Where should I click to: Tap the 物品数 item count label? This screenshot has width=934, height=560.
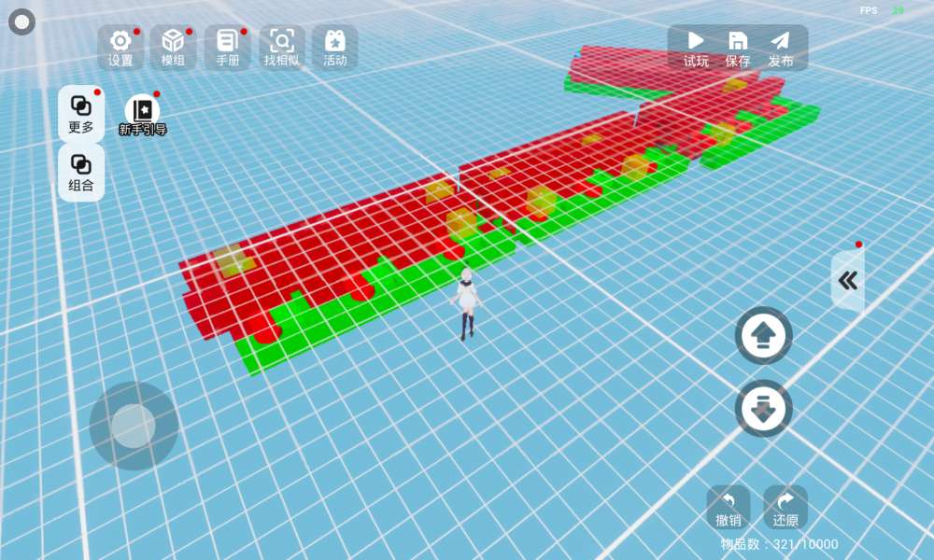[x=779, y=544]
